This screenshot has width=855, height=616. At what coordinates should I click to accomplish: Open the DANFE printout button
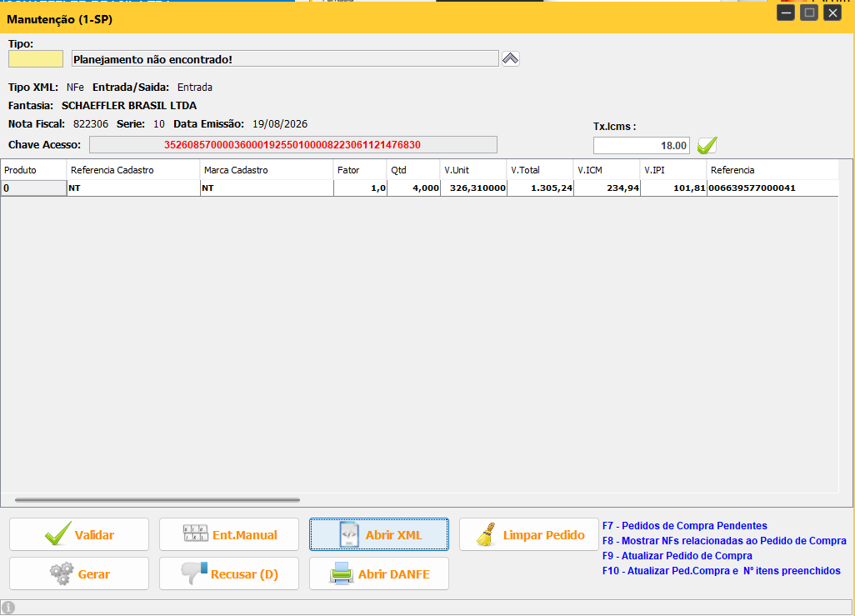[x=379, y=573]
